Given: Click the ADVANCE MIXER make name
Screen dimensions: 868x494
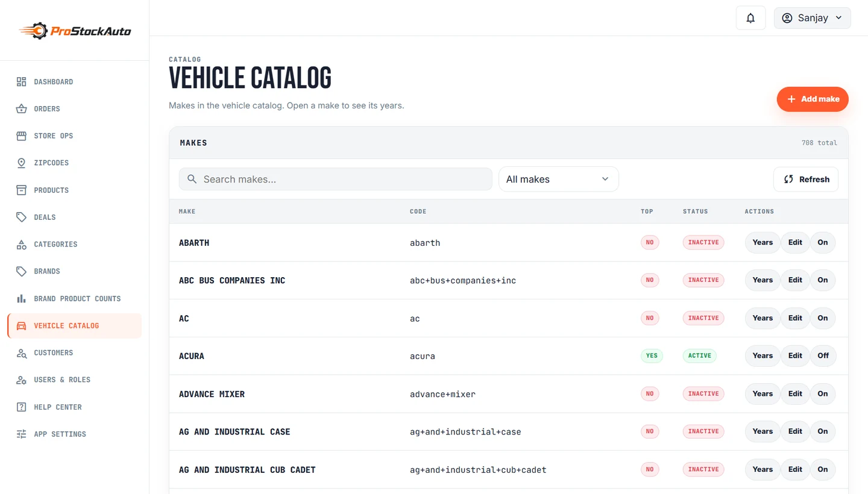Looking at the screenshot, I should (x=212, y=394).
